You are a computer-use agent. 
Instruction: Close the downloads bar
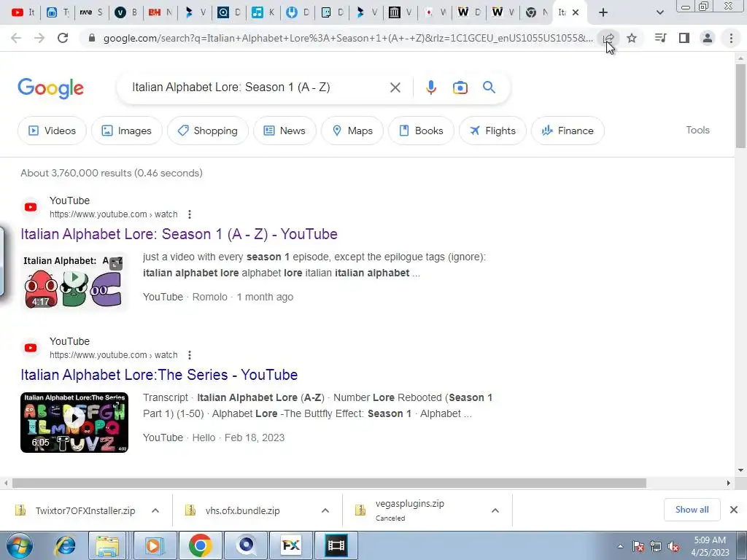[734, 510]
